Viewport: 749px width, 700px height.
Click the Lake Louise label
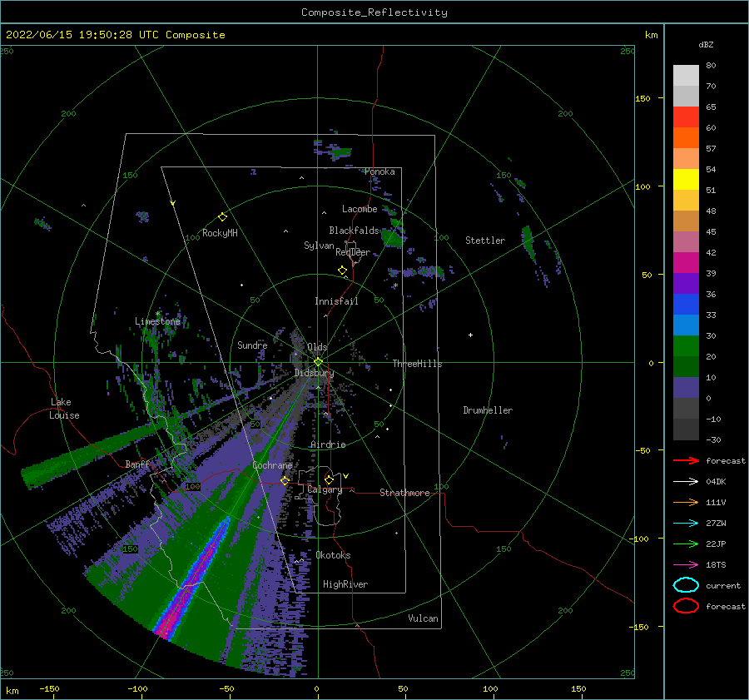pos(64,409)
